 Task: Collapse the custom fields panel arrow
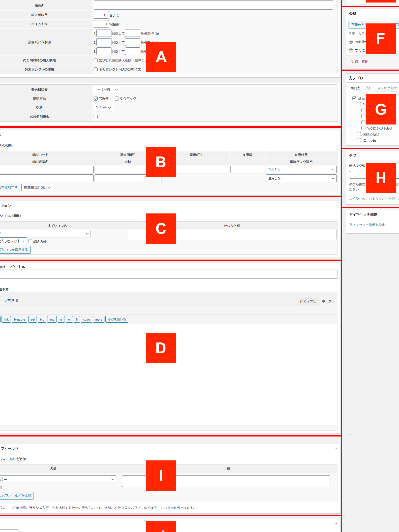(x=336, y=449)
